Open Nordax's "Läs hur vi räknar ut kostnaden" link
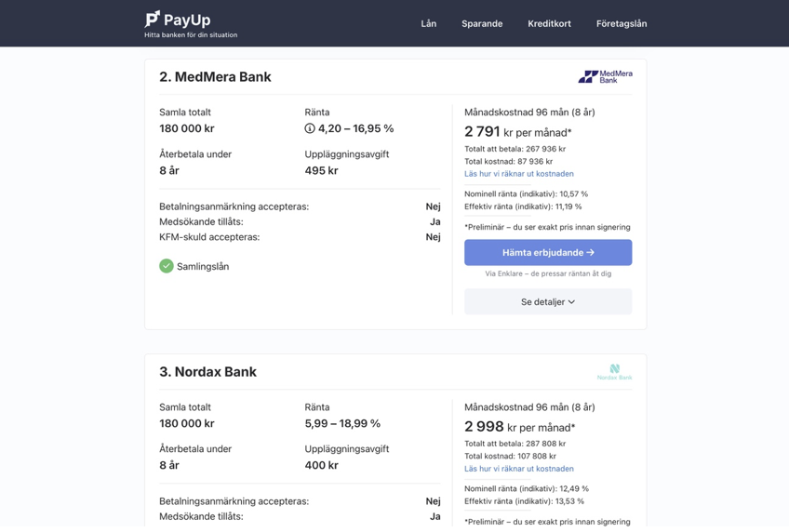This screenshot has width=789, height=532. pos(519,469)
